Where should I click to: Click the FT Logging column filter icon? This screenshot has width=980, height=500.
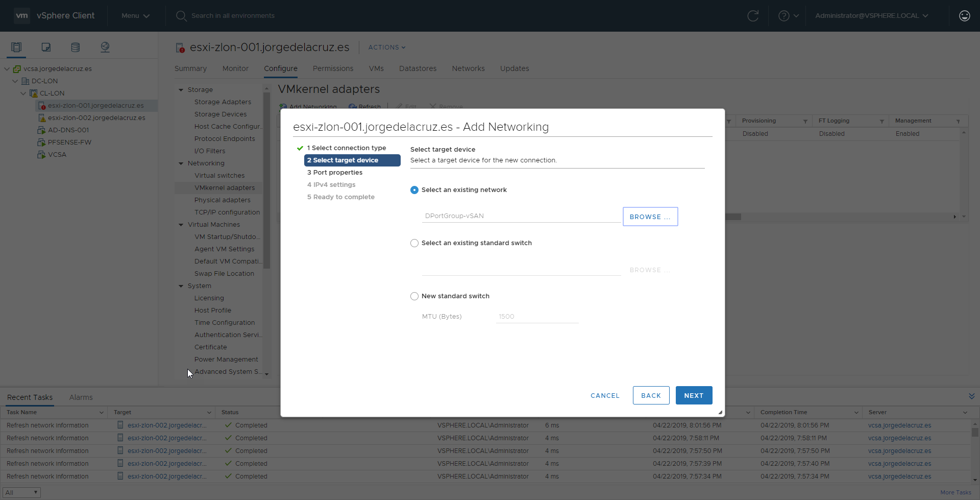tap(881, 122)
